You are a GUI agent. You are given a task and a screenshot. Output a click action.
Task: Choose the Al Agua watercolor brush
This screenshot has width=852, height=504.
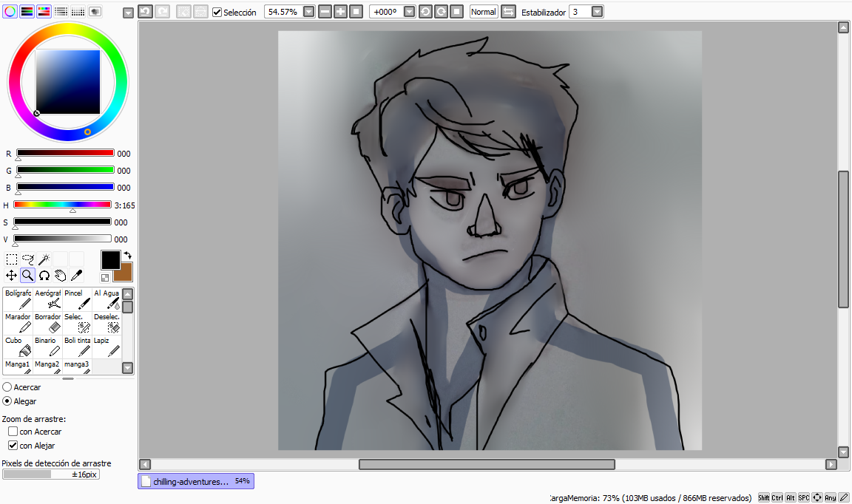tap(106, 299)
